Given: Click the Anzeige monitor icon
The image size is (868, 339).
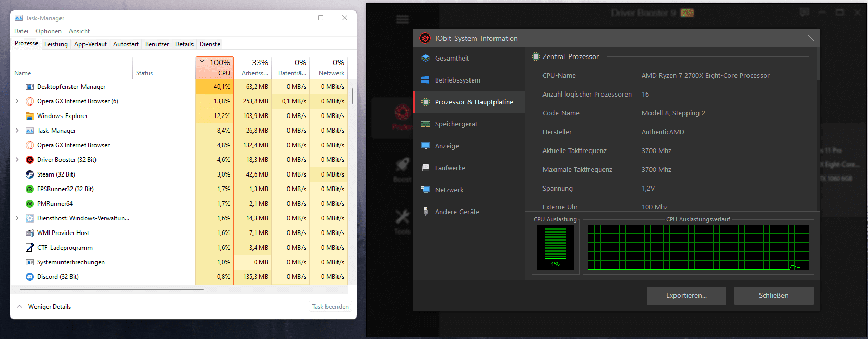Looking at the screenshot, I should [426, 146].
